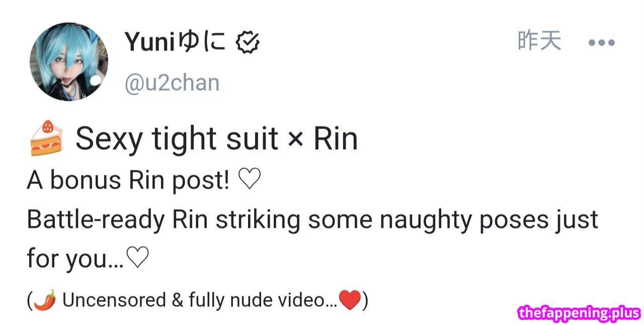Screen dimensions: 644x325
Task: Click the thefappening.plus watermark
Action: [580, 313]
